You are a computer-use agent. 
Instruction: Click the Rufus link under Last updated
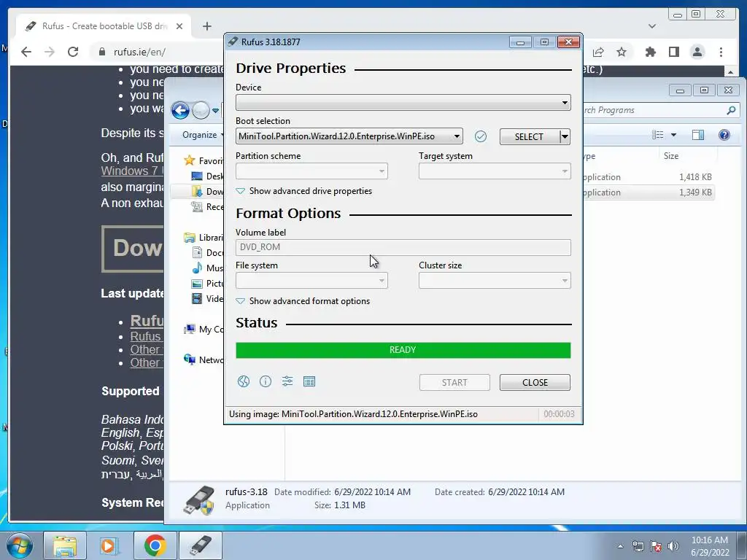(147, 321)
